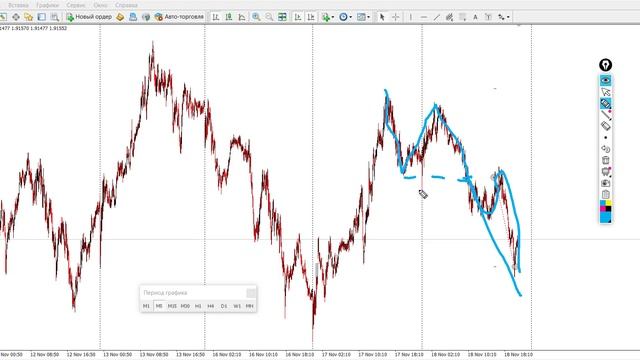The image size is (640, 360).
Task: Select M1 timeframe in period panel
Action: pos(146,306)
